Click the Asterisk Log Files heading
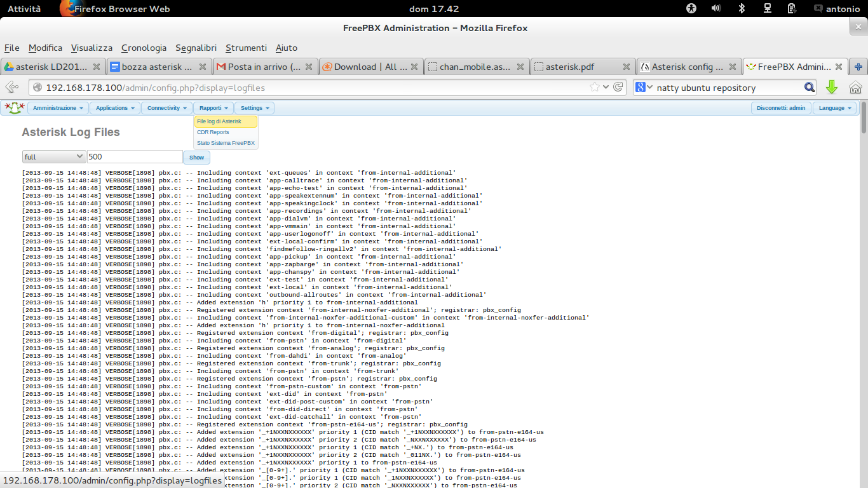This screenshot has width=868, height=488. click(x=71, y=132)
